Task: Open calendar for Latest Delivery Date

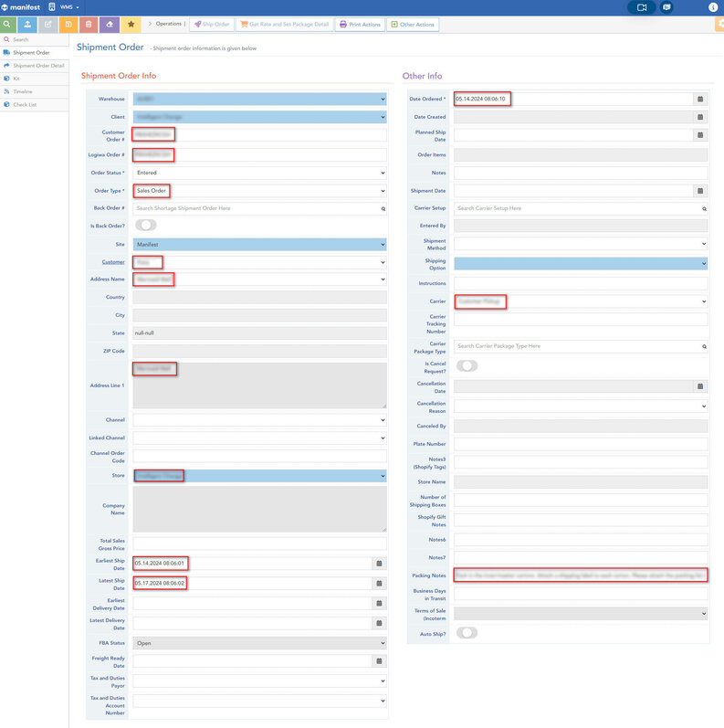Action: point(379,623)
